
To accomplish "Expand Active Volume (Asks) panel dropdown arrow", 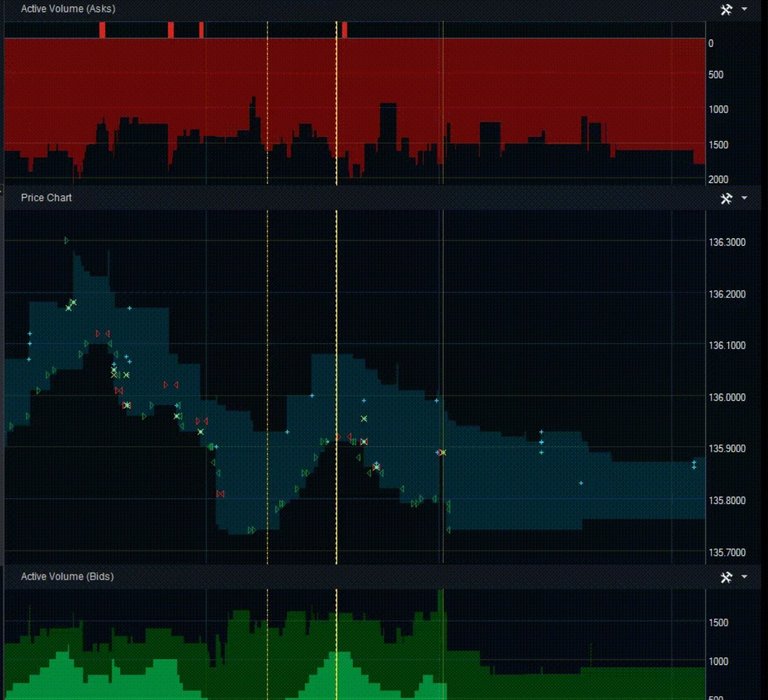I will click(x=744, y=9).
